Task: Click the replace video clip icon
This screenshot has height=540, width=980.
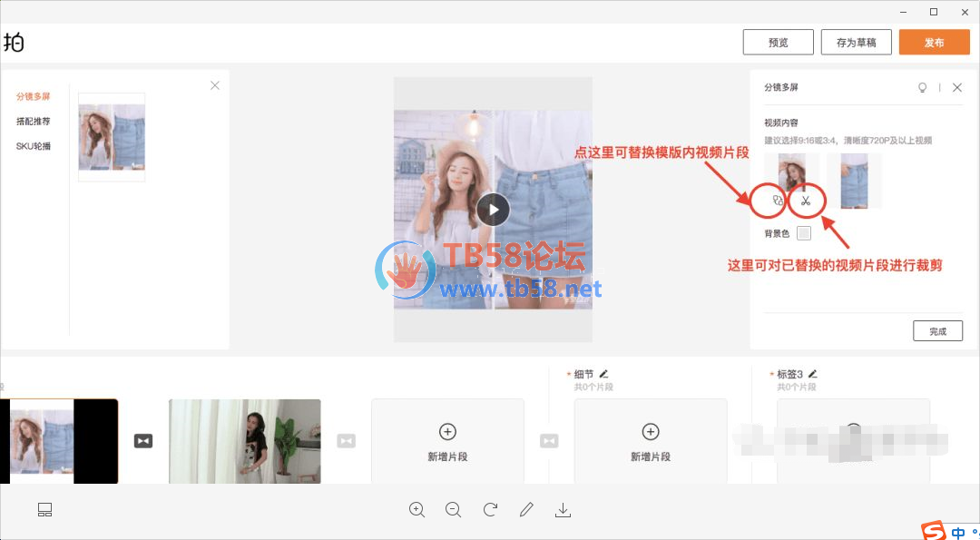Action: tap(776, 201)
